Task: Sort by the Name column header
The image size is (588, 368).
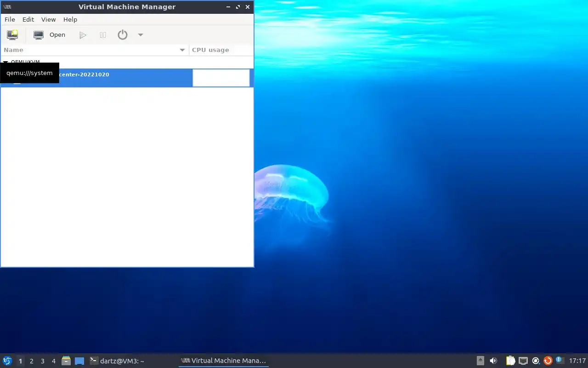Action: (95, 50)
